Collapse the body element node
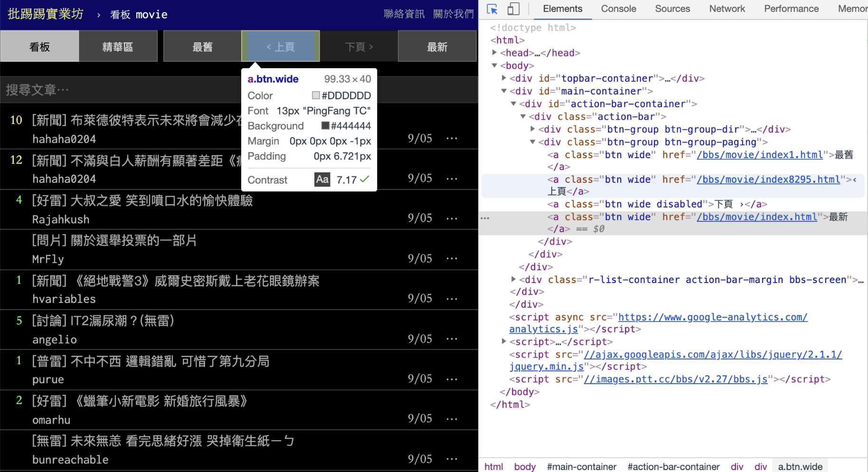Viewport: 868px width, 472px height. coord(494,66)
